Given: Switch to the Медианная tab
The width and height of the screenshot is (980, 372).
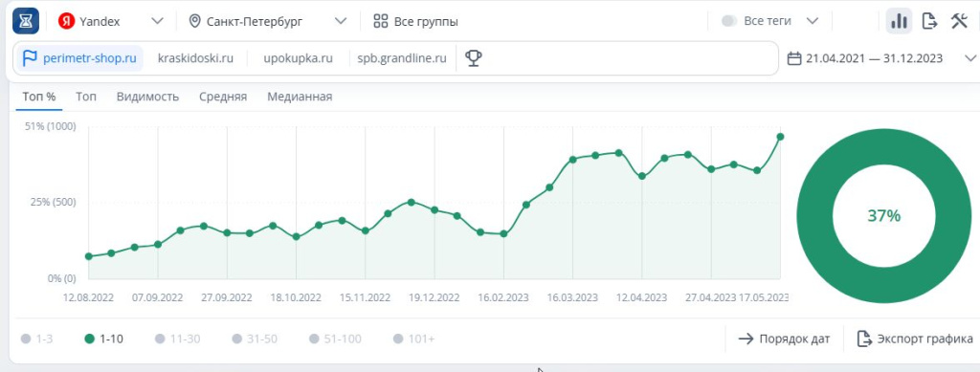Looking at the screenshot, I should click(300, 97).
